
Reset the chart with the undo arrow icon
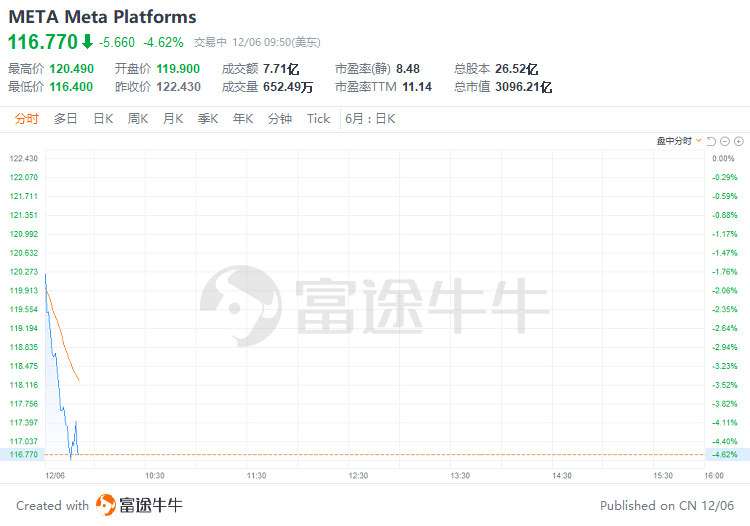711,141
